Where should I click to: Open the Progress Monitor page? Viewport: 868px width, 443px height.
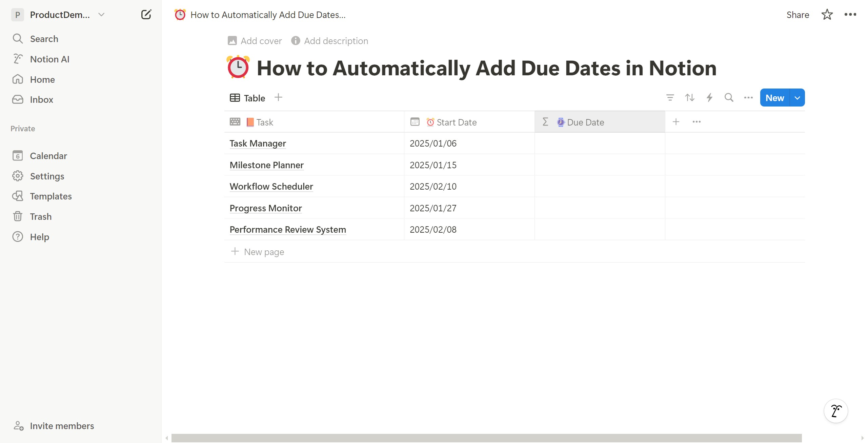pyautogui.click(x=266, y=208)
